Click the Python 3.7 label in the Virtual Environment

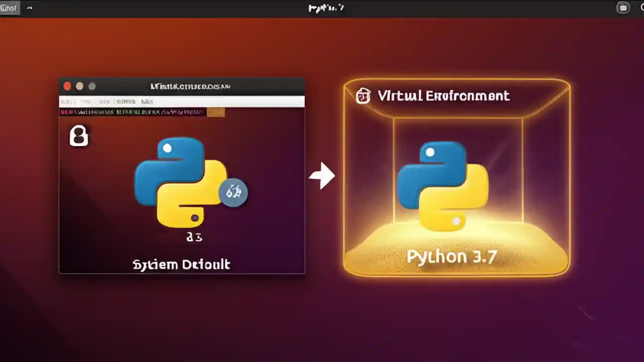click(451, 256)
